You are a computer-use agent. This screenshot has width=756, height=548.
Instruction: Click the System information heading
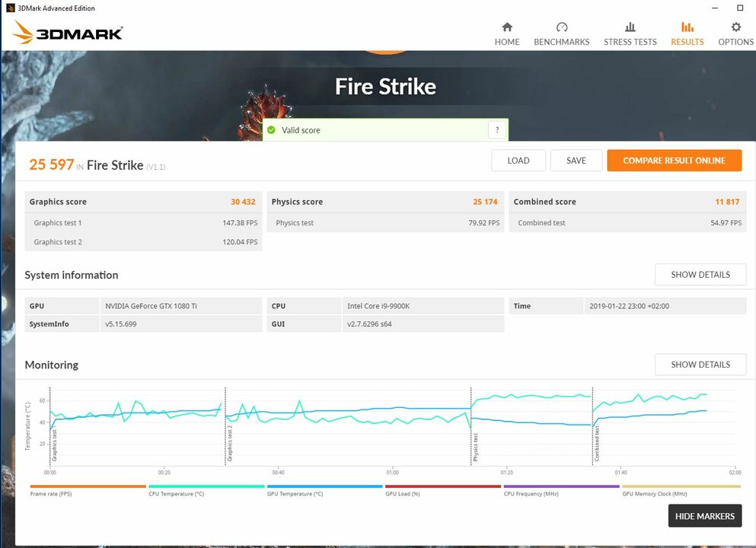[72, 276]
